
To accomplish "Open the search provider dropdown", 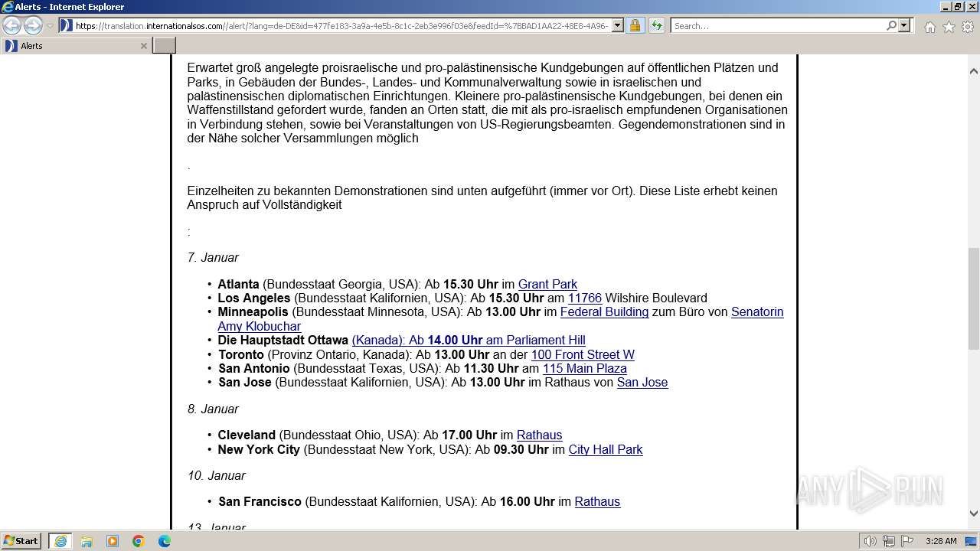I will pos(904,25).
